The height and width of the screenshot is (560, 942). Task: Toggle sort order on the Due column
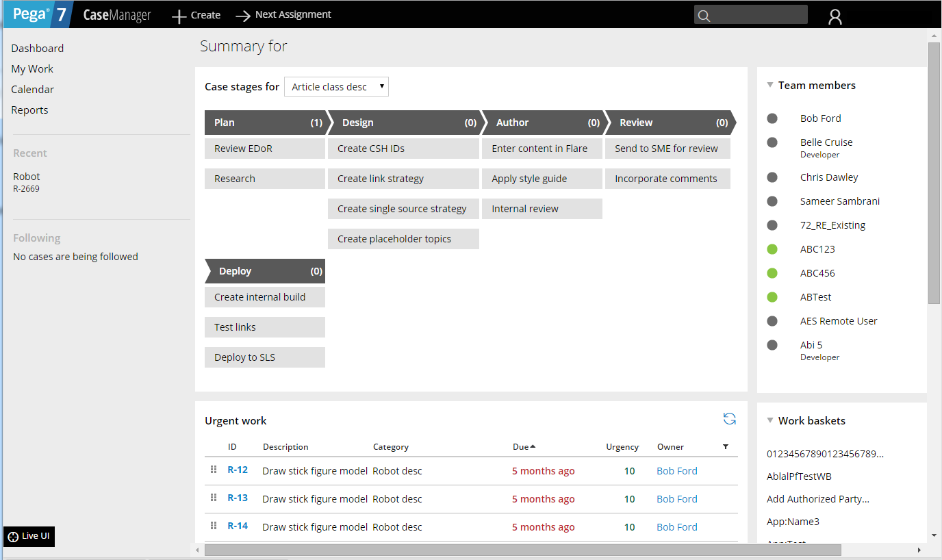point(524,446)
